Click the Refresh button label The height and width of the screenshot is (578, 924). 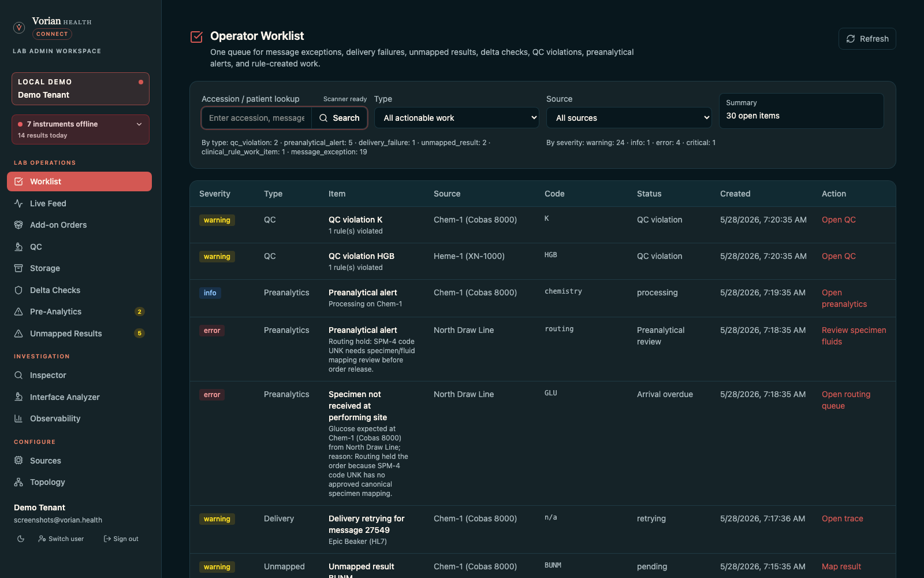874,39
